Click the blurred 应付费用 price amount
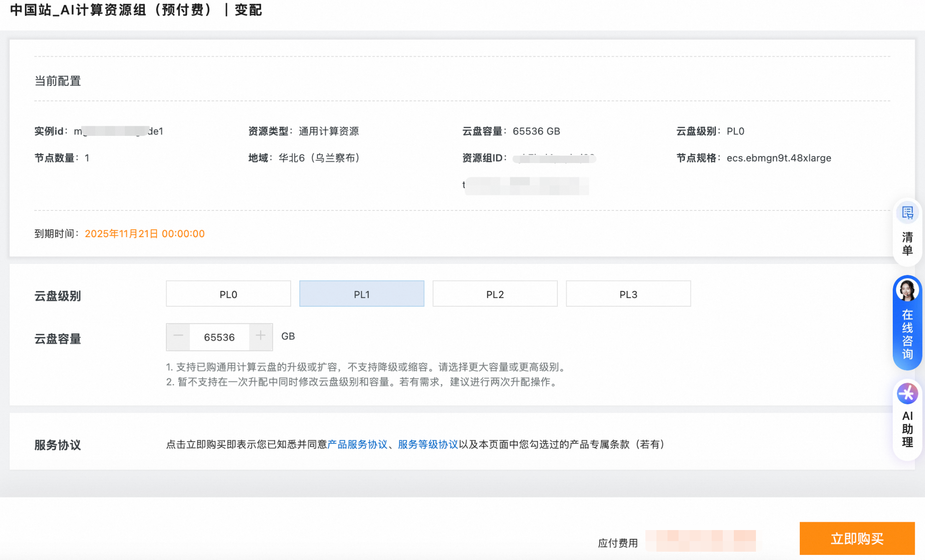Screen dimensions: 925x560 700,541
